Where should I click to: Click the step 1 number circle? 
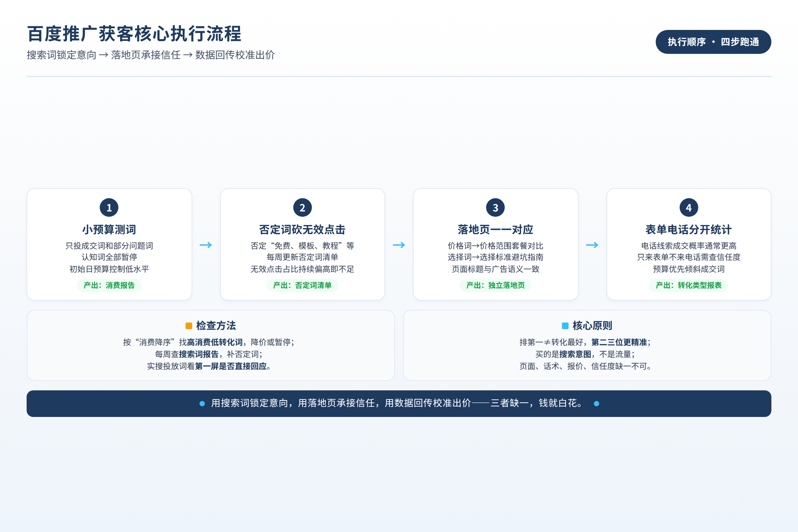(109, 207)
